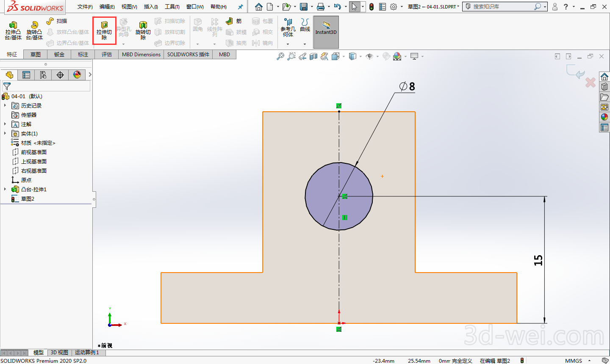The height and width of the screenshot is (364, 610).
Task: Toggle hide/show items eye icon
Action: point(369,56)
